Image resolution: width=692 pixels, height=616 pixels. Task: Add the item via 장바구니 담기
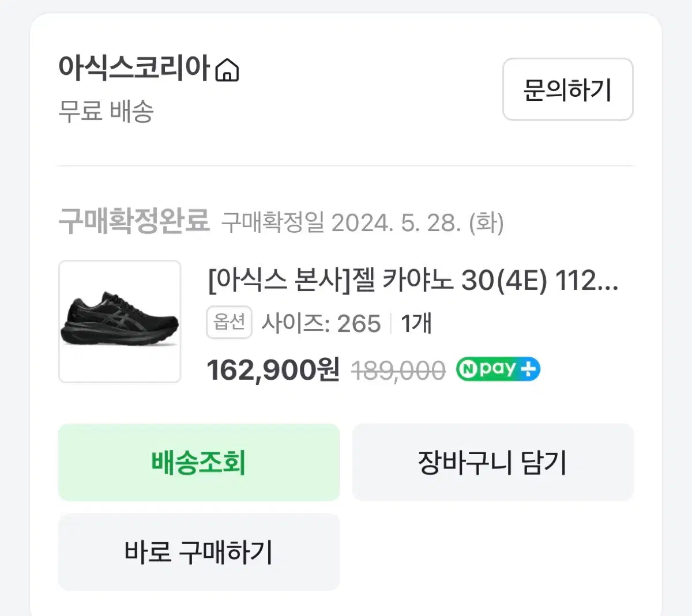492,462
